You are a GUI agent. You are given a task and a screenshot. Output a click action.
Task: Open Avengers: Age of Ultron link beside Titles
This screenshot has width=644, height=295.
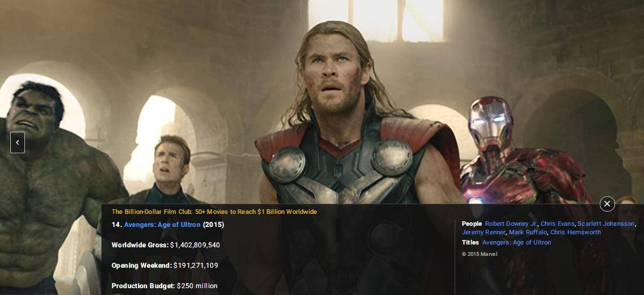pyautogui.click(x=516, y=243)
